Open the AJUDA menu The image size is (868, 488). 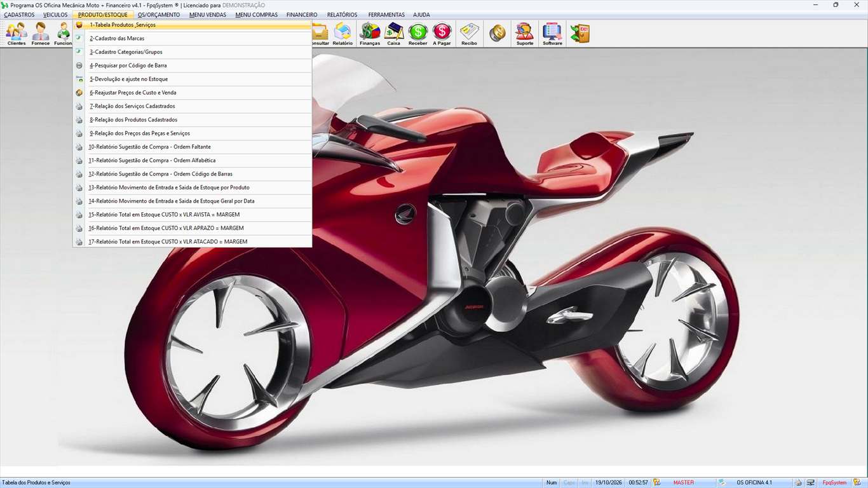click(421, 15)
